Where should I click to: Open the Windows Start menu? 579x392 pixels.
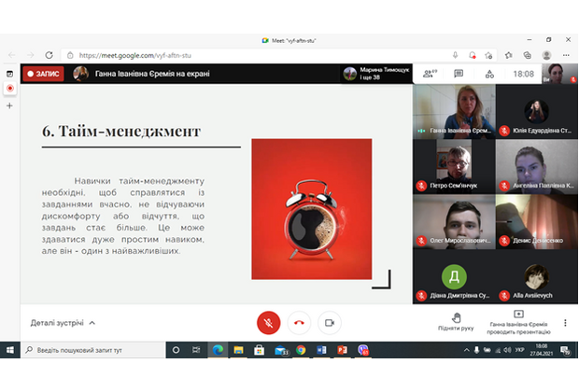click(10, 350)
